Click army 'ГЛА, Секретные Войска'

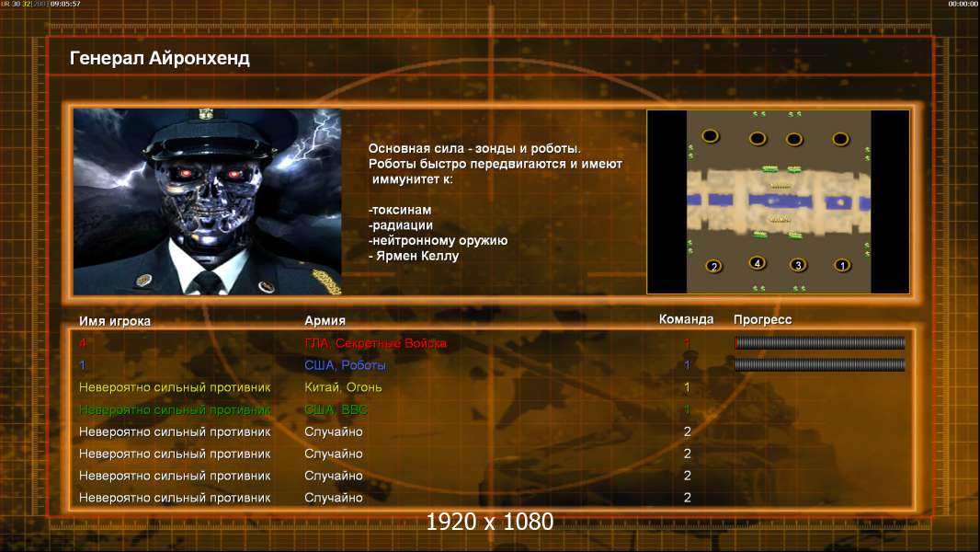tap(375, 343)
